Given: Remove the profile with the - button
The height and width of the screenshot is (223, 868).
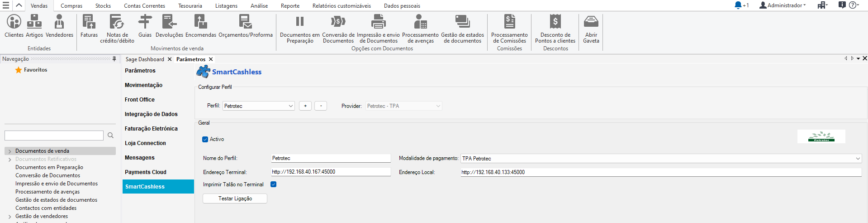Looking at the screenshot, I should (321, 106).
